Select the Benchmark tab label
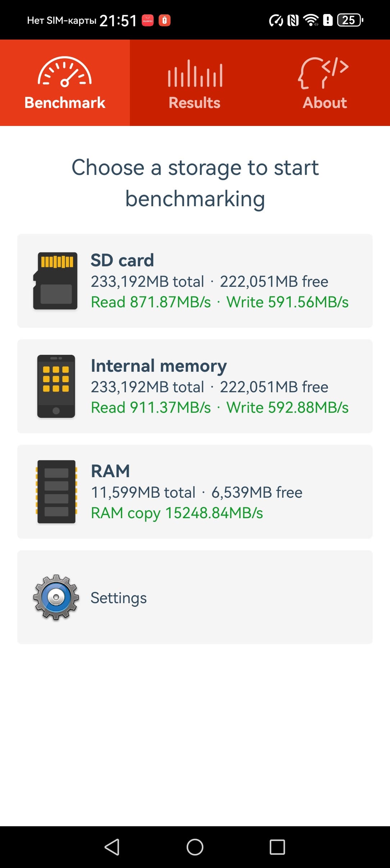Viewport: 390px width, 868px height. (x=65, y=103)
